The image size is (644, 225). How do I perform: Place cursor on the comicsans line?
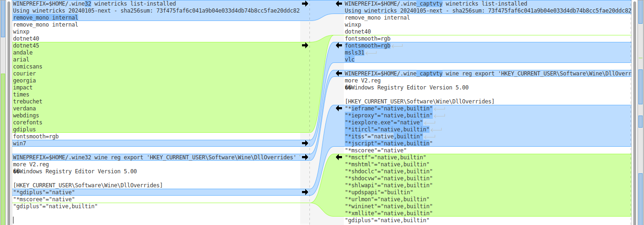(28, 67)
